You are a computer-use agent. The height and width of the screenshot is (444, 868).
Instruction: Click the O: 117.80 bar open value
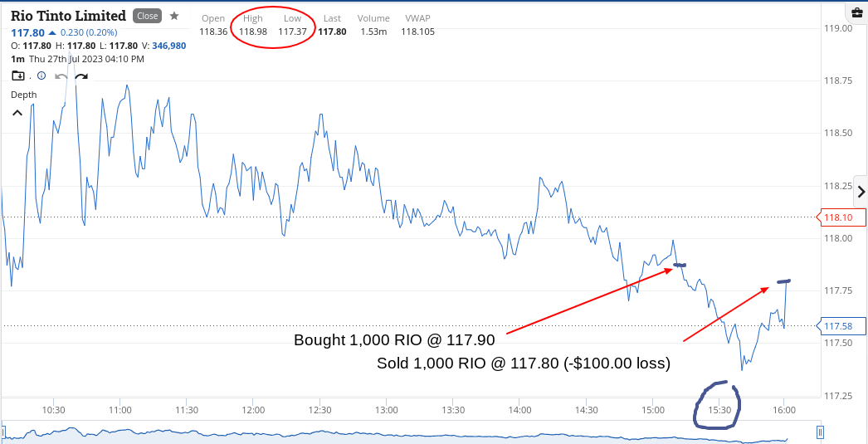tap(31, 46)
